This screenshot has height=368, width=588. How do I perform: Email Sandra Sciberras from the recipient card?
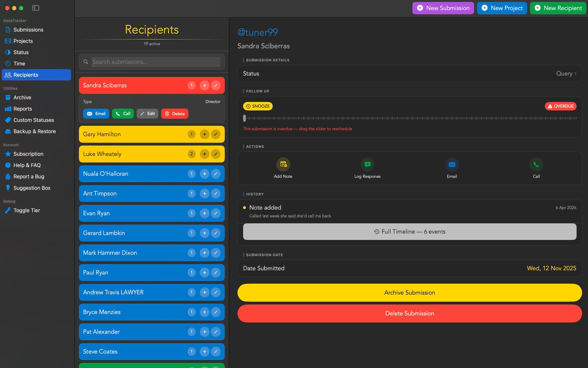tap(96, 114)
